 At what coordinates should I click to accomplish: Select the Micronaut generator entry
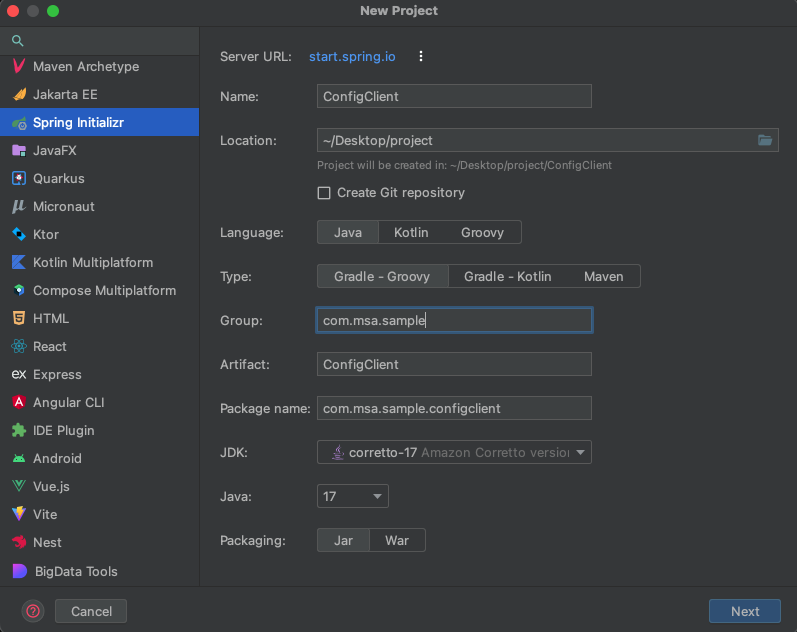(x=100, y=206)
